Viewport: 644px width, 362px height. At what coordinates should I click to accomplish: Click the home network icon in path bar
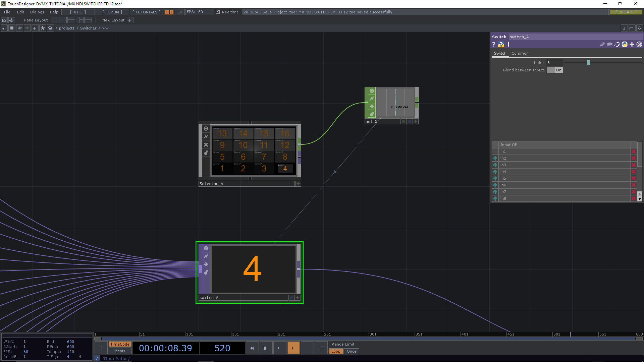tap(50, 28)
